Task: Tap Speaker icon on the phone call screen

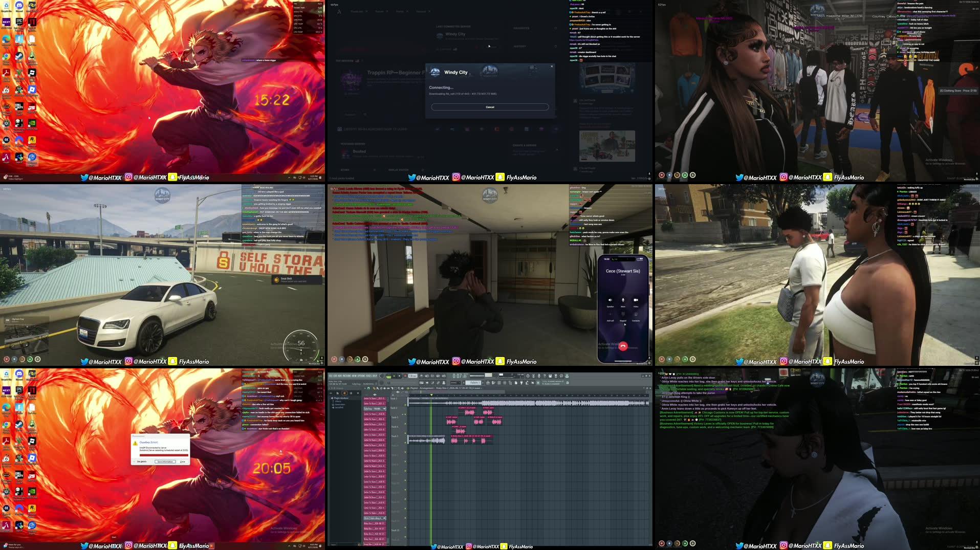Action: (610, 300)
